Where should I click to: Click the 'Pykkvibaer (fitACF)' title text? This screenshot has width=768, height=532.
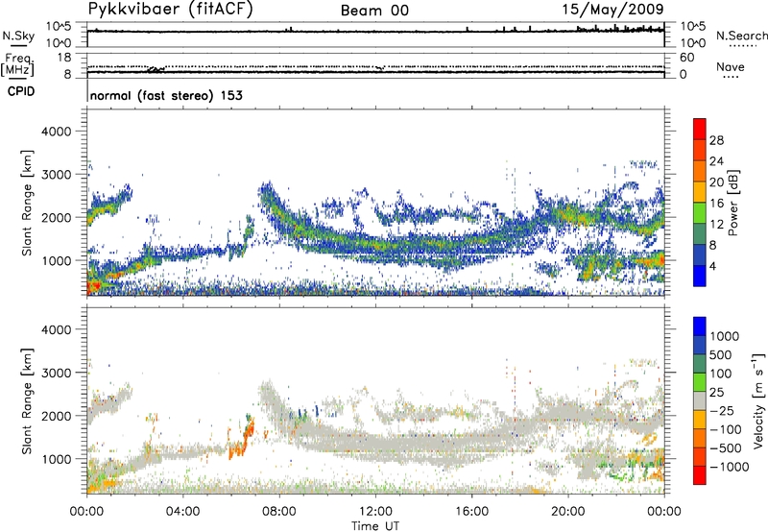pyautogui.click(x=171, y=10)
